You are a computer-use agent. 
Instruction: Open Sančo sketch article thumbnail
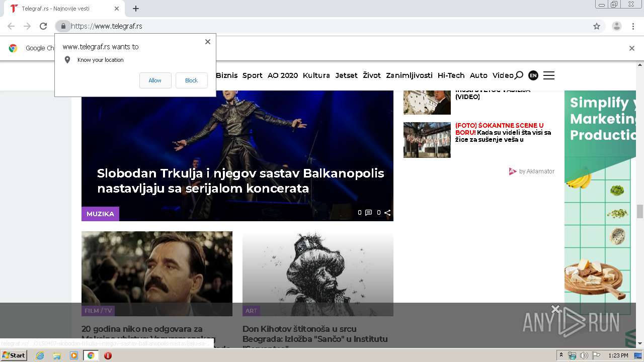pos(318,274)
